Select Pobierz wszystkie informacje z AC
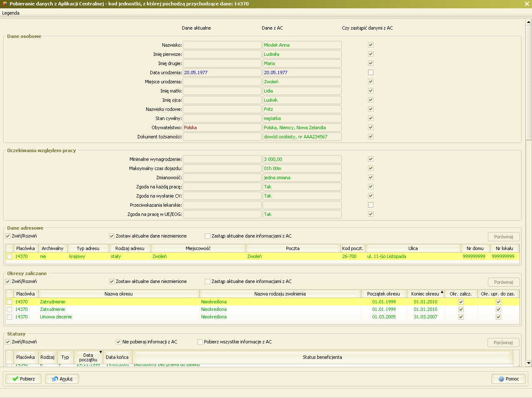This screenshot has width=532, height=398. (x=200, y=342)
